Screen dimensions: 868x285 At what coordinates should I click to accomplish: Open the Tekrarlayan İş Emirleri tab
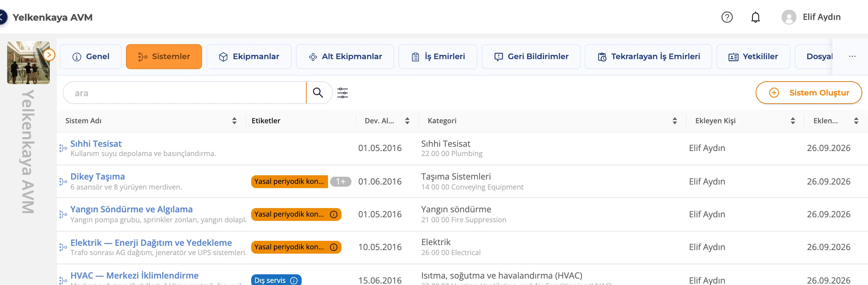(x=649, y=57)
